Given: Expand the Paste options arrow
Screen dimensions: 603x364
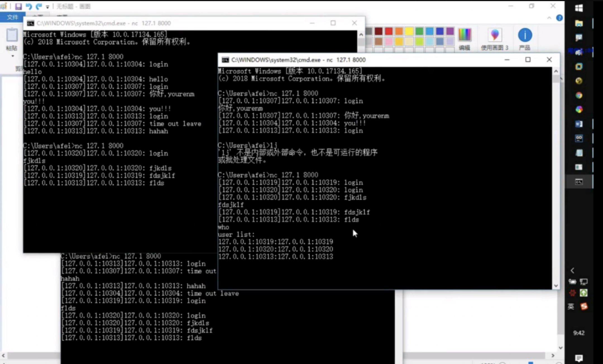Looking at the screenshot, I should click(x=12, y=56).
